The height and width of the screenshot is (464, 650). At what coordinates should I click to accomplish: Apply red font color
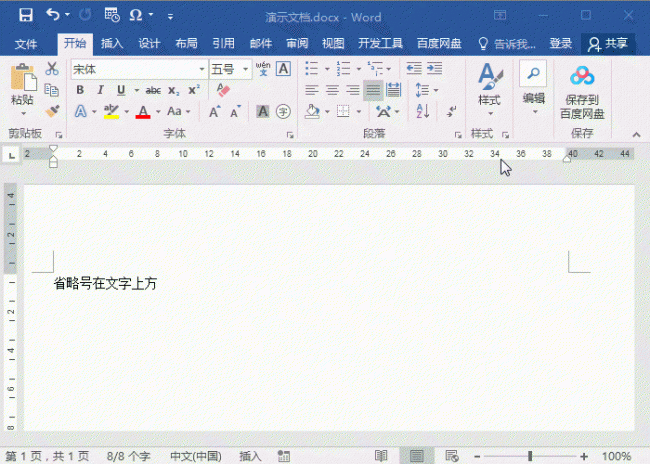[143, 112]
